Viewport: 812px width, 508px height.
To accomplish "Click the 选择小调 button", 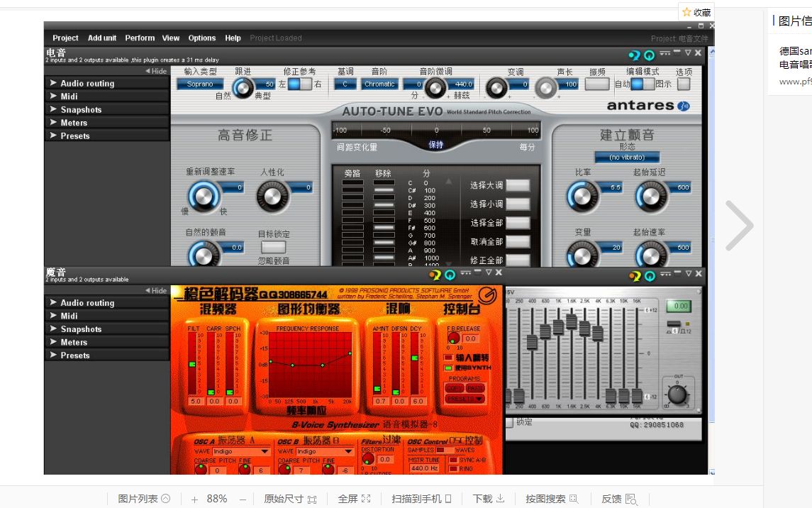I will click(518, 204).
